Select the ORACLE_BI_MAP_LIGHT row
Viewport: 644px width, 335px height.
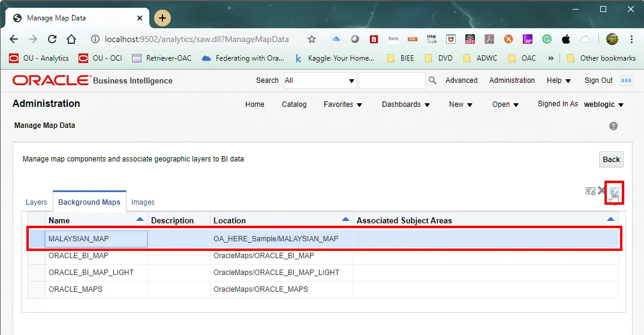point(91,273)
